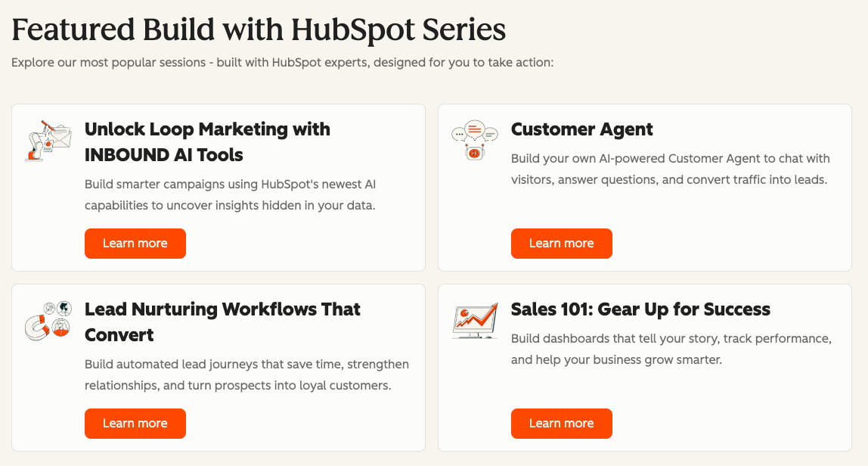Image resolution: width=868 pixels, height=466 pixels.
Task: Click the 'Explore our most popular sessions' subtitle
Action: (x=282, y=63)
